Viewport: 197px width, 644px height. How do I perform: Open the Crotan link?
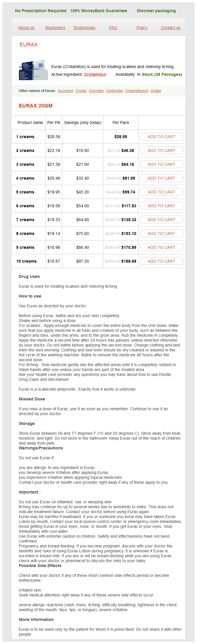[156, 91]
